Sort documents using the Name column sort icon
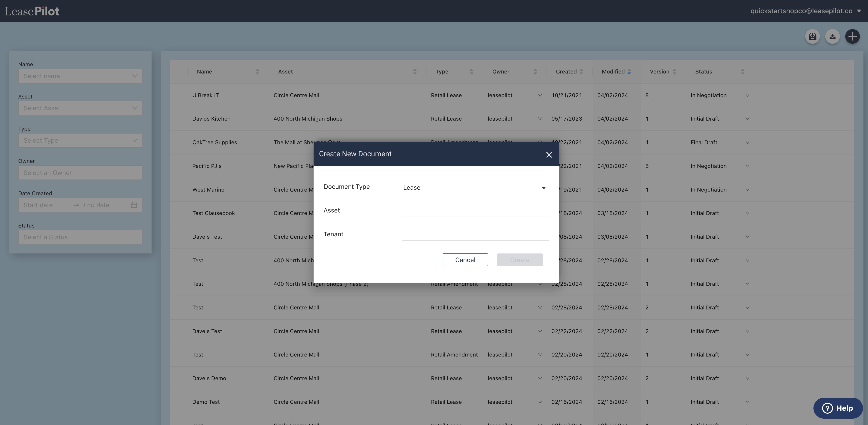The image size is (868, 425). [257, 71]
